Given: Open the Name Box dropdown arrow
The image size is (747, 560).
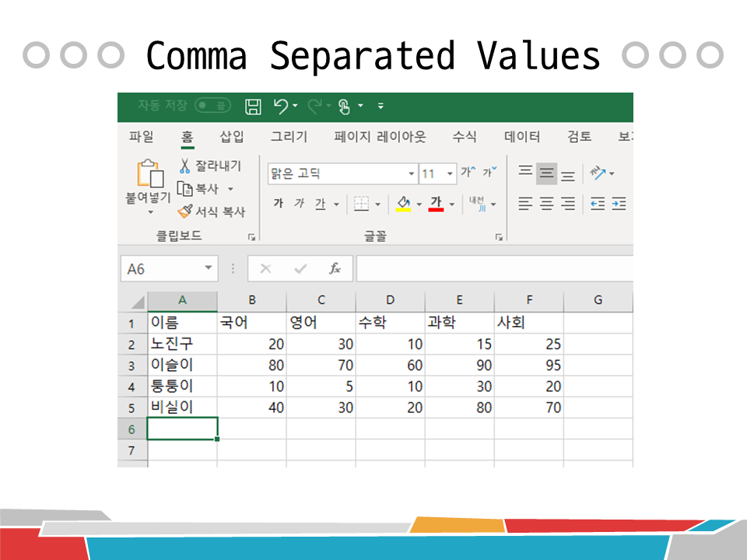Looking at the screenshot, I should click(209, 268).
